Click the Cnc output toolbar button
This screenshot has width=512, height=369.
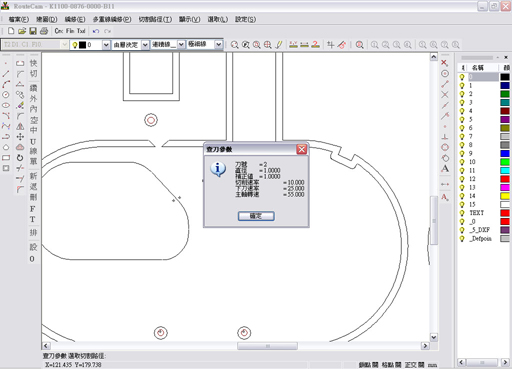click(x=59, y=31)
